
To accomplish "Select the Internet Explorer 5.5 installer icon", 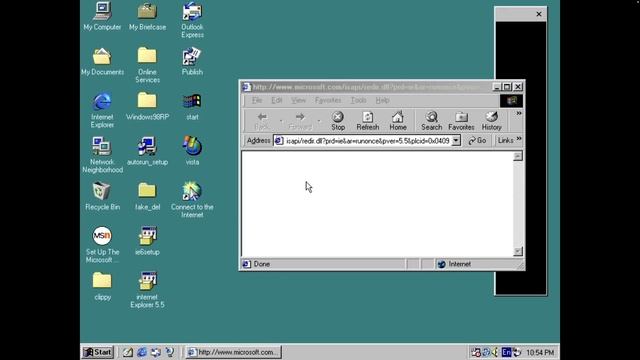I will 147,290.
